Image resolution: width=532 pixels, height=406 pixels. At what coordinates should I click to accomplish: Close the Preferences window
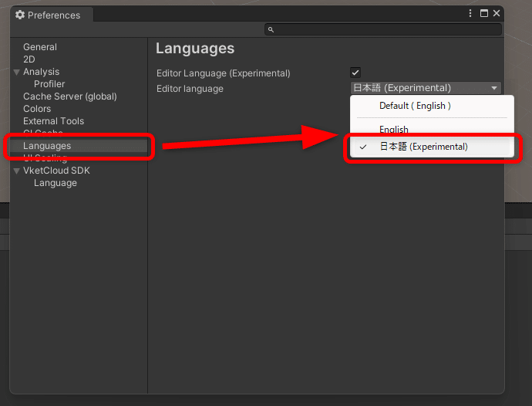497,13
